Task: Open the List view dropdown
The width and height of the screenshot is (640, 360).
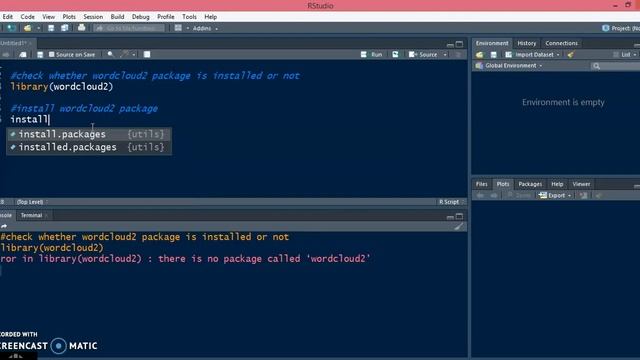Action: (625, 55)
